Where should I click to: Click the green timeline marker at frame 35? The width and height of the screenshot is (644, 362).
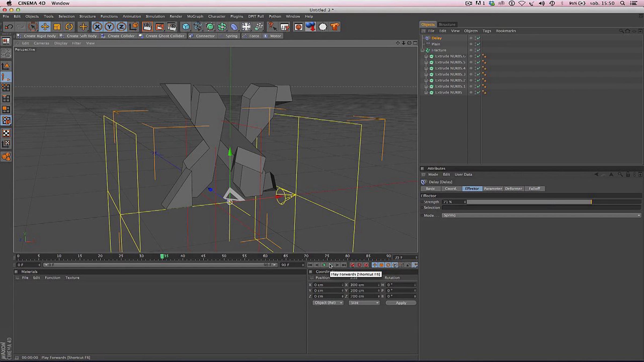tap(162, 256)
